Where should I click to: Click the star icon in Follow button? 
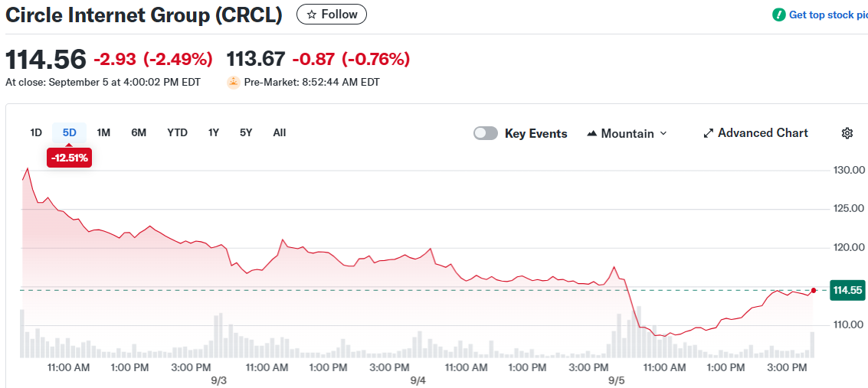[312, 15]
